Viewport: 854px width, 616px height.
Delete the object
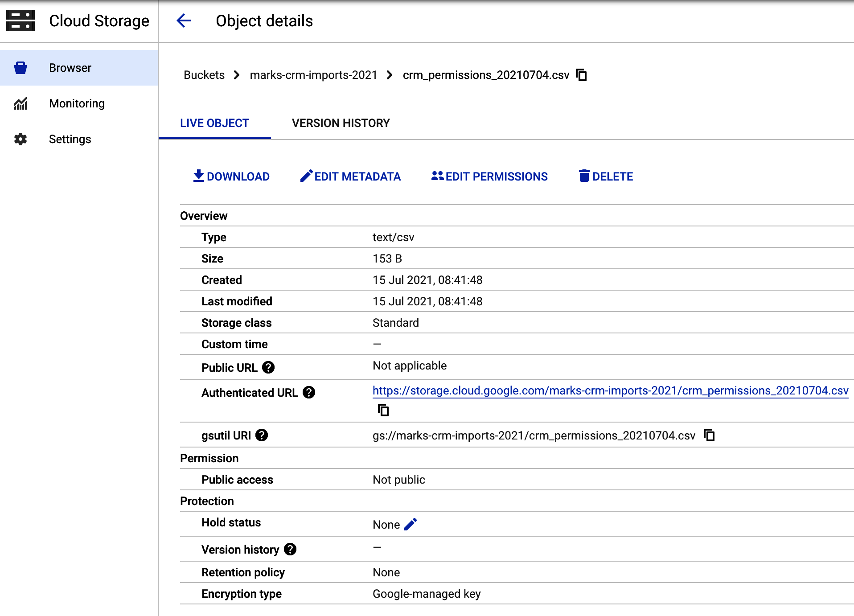click(606, 177)
